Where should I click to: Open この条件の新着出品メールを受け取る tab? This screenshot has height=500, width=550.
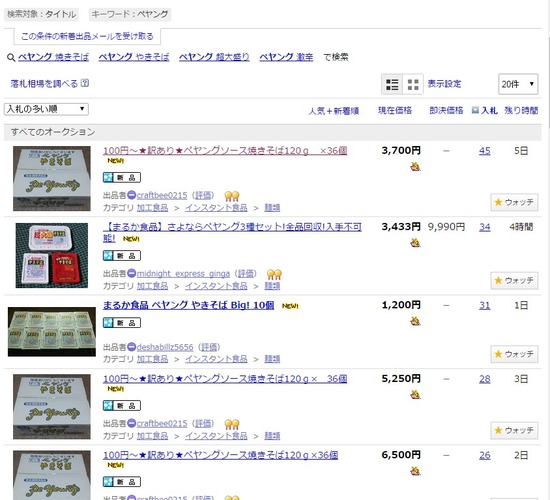click(87, 36)
